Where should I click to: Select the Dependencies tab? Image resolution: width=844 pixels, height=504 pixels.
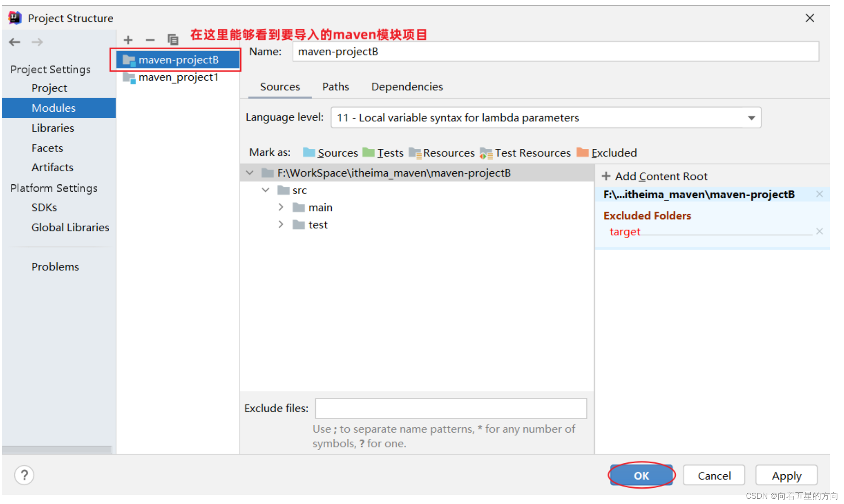coord(405,86)
